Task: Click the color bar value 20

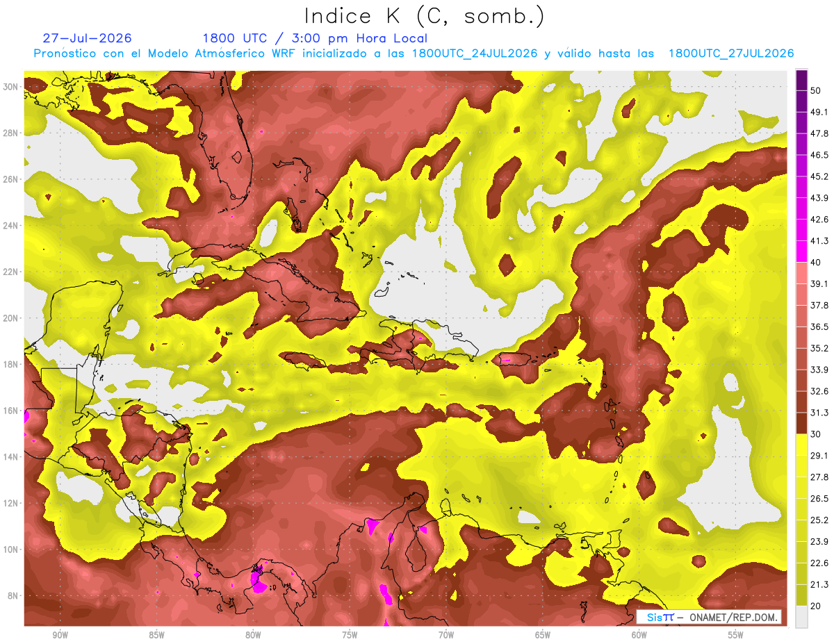Action: click(x=817, y=606)
